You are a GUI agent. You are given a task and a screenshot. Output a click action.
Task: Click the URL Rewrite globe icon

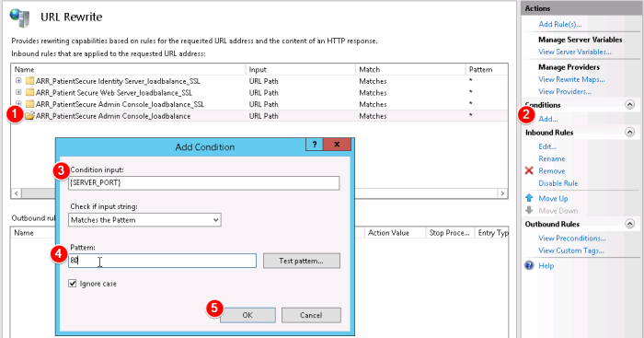tap(19, 17)
